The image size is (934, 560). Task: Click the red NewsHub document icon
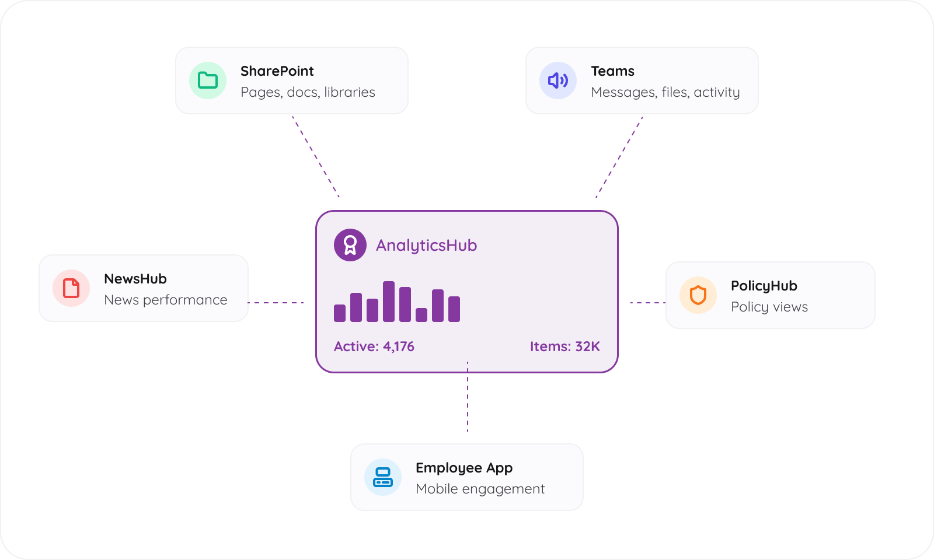pyautogui.click(x=71, y=288)
